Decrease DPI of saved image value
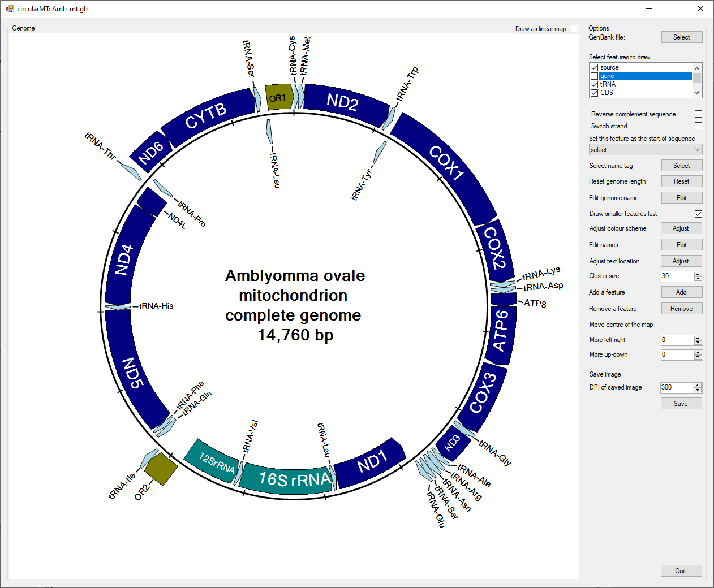 tap(698, 390)
